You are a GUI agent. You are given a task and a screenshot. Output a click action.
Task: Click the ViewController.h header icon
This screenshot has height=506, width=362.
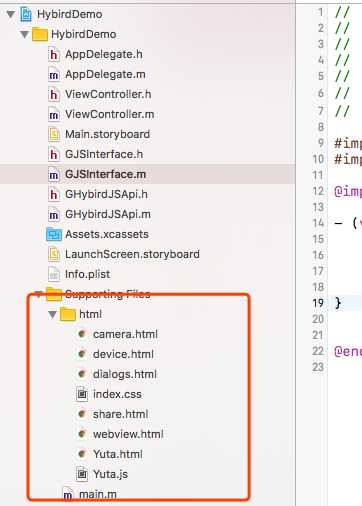tap(54, 94)
